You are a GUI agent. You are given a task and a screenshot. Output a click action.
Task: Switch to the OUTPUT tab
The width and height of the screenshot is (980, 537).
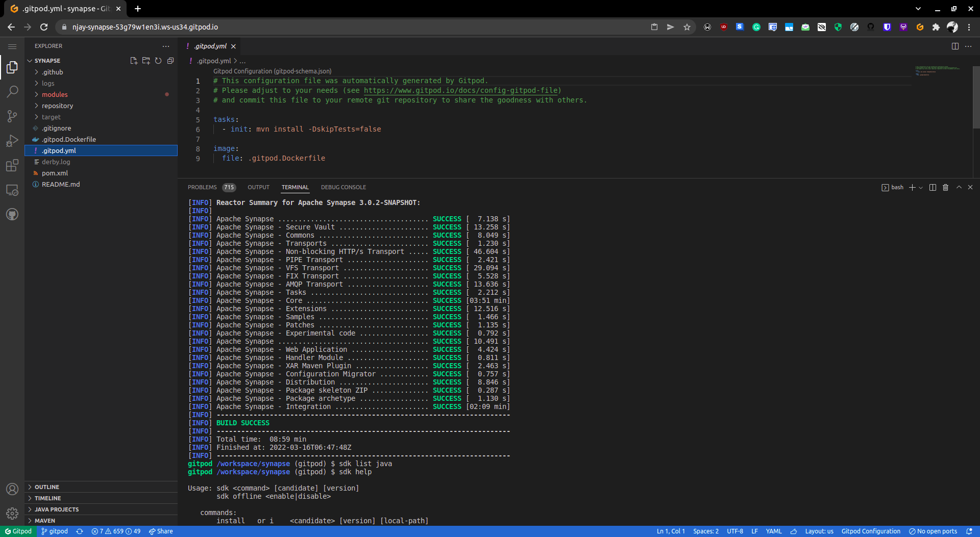point(258,187)
